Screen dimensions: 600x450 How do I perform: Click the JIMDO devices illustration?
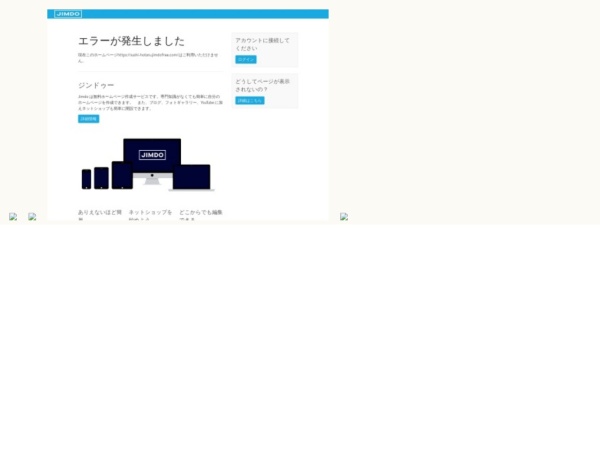(148, 164)
